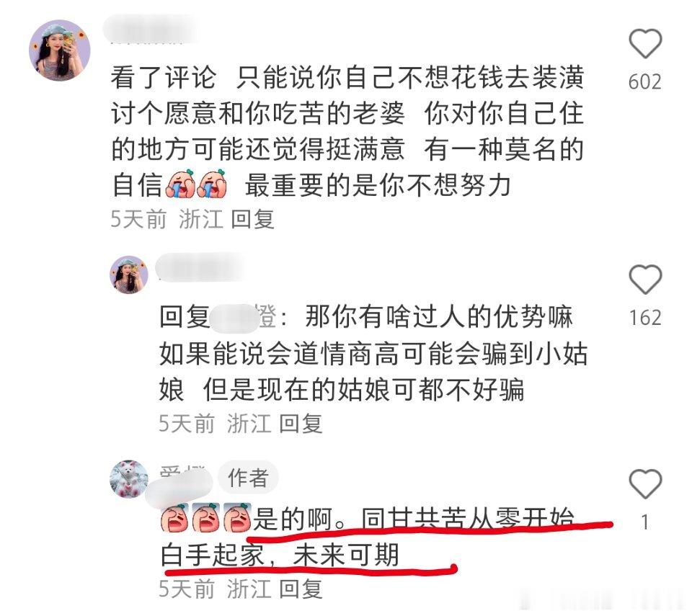The image size is (692, 616).
Task: Select the author's text 白手起家，未来可期
Action: click(280, 555)
